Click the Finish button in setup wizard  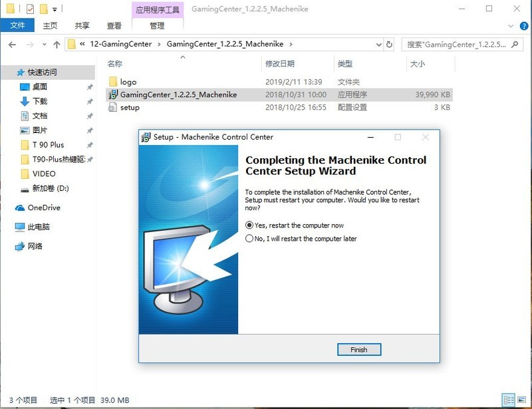[x=359, y=350]
